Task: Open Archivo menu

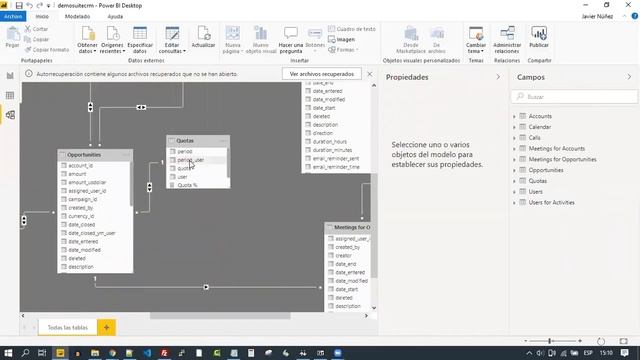Action: click(x=13, y=16)
